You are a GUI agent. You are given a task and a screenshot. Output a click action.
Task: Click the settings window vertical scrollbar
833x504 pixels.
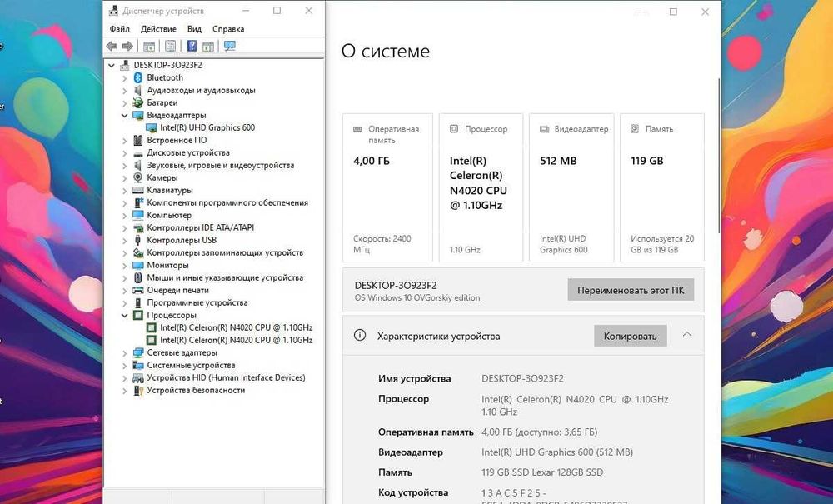719,155
